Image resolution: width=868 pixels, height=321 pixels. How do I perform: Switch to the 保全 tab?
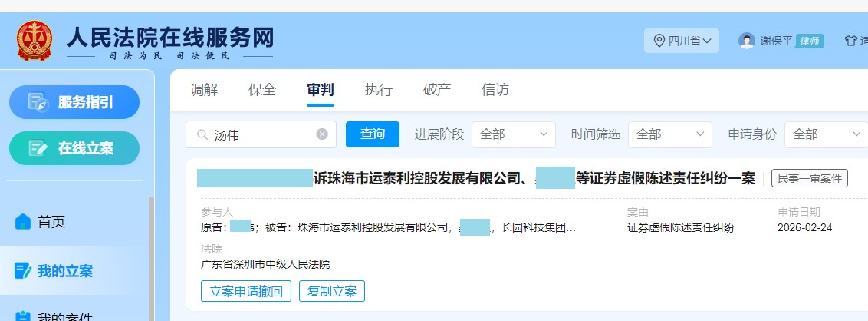pos(261,90)
